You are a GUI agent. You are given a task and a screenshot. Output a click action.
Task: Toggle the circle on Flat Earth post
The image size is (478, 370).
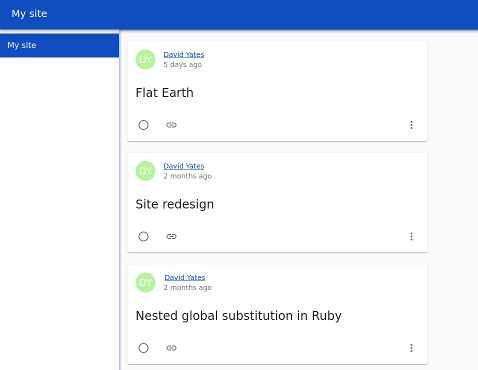click(x=143, y=125)
